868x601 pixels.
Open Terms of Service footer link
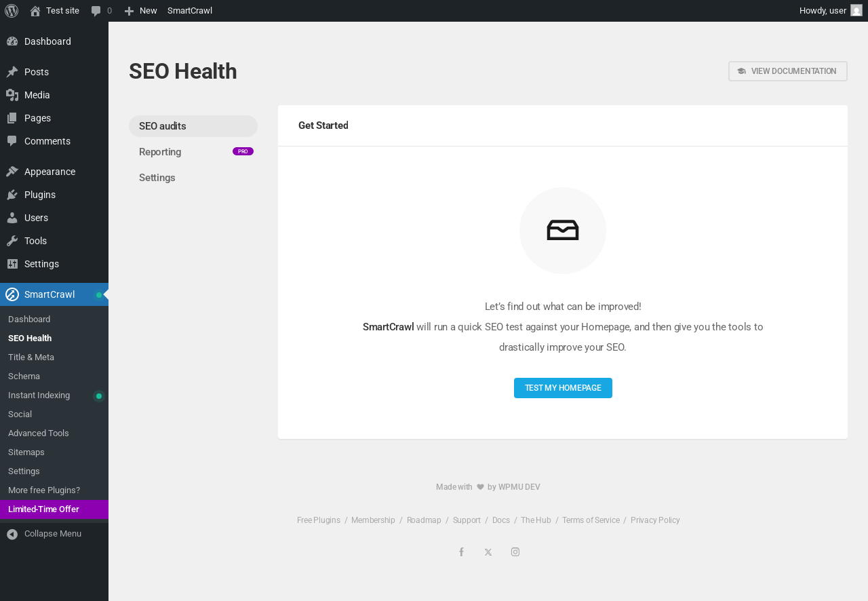pos(591,520)
